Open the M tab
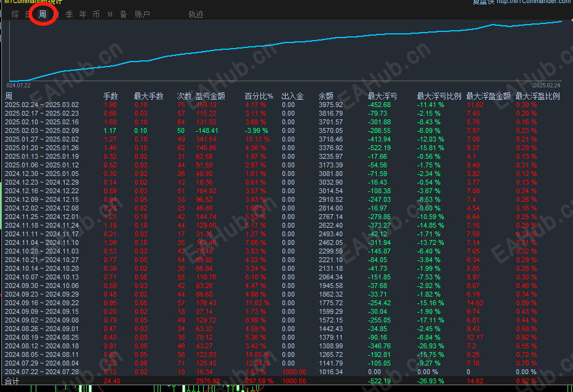The height and width of the screenshot is (392, 573). pos(110,14)
